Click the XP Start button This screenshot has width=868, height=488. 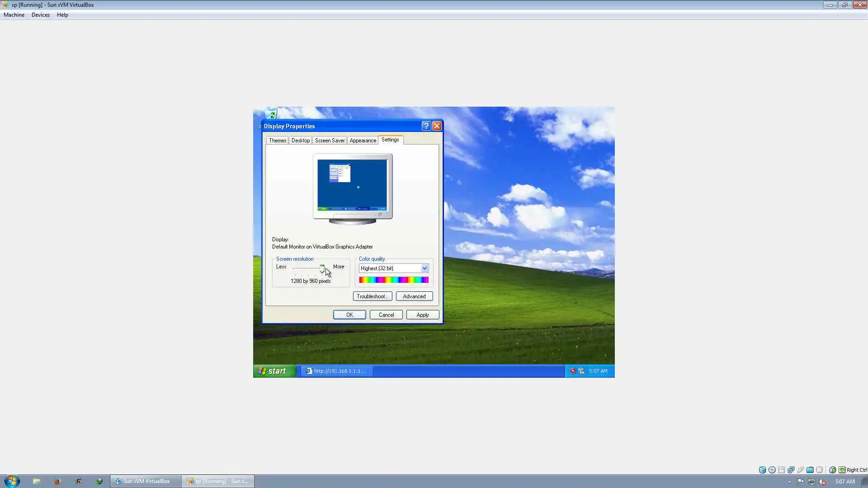tap(273, 371)
